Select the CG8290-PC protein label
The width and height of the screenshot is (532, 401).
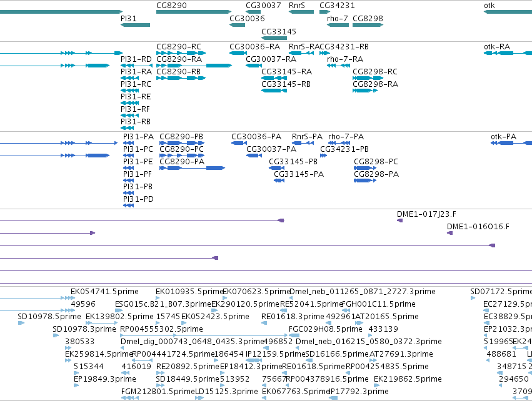pos(181,149)
